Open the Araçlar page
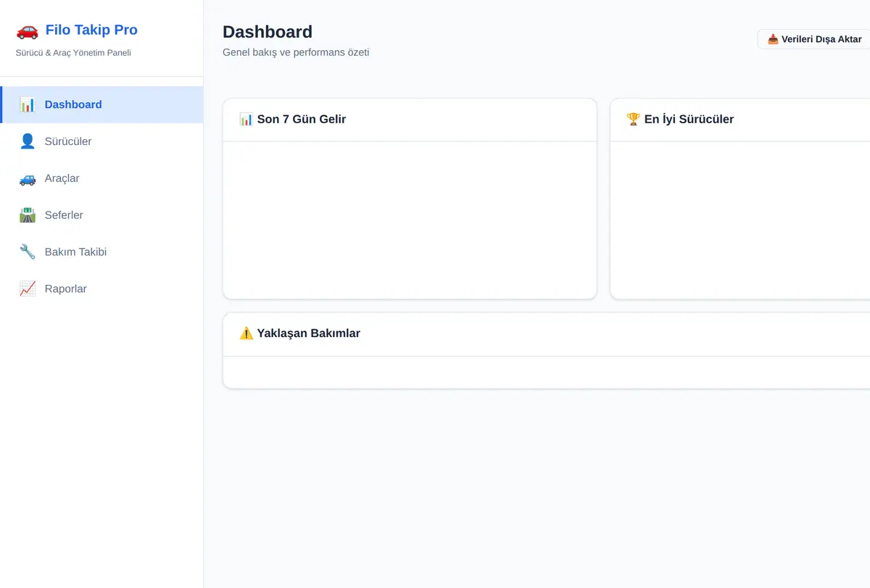This screenshot has width=870, height=588. (101, 178)
